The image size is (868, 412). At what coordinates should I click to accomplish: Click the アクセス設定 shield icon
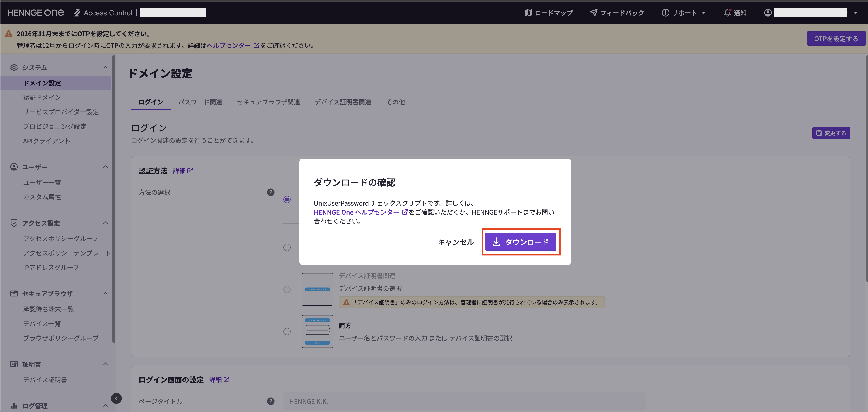click(x=14, y=223)
